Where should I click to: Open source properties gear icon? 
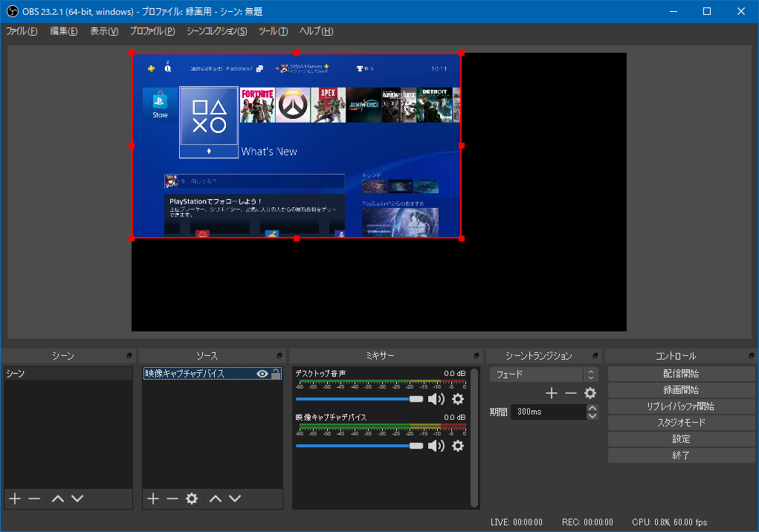pyautogui.click(x=192, y=499)
